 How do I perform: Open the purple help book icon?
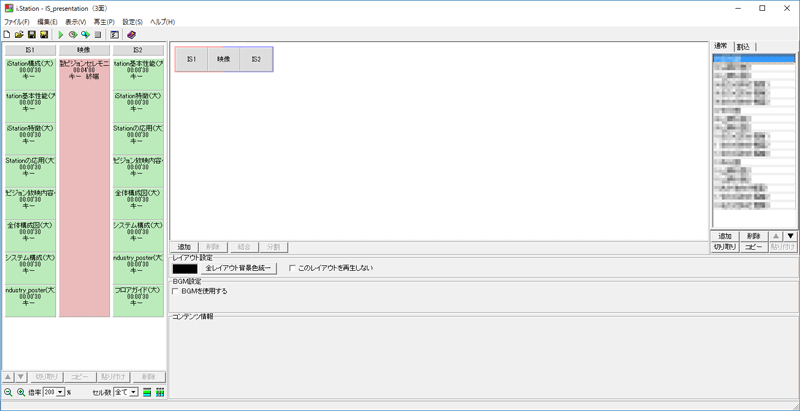(x=131, y=34)
